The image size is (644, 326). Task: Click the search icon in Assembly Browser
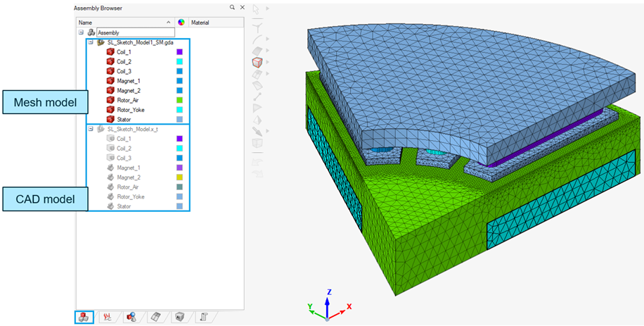(x=232, y=8)
